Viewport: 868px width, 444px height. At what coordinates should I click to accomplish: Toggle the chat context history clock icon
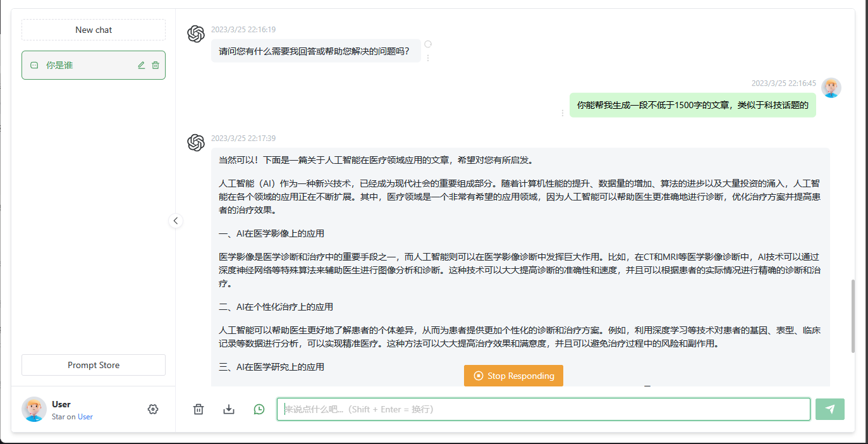(x=259, y=409)
